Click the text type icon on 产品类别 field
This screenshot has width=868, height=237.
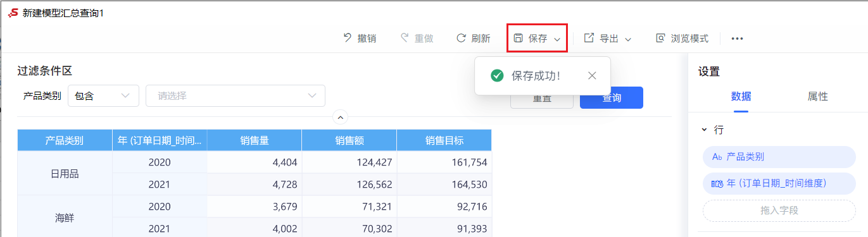coord(717,157)
